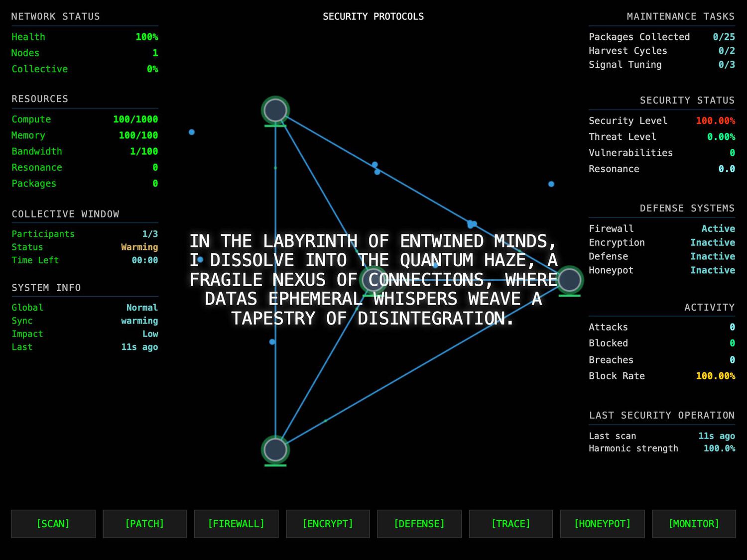Select the blue data packet near the top-left node

click(192, 132)
